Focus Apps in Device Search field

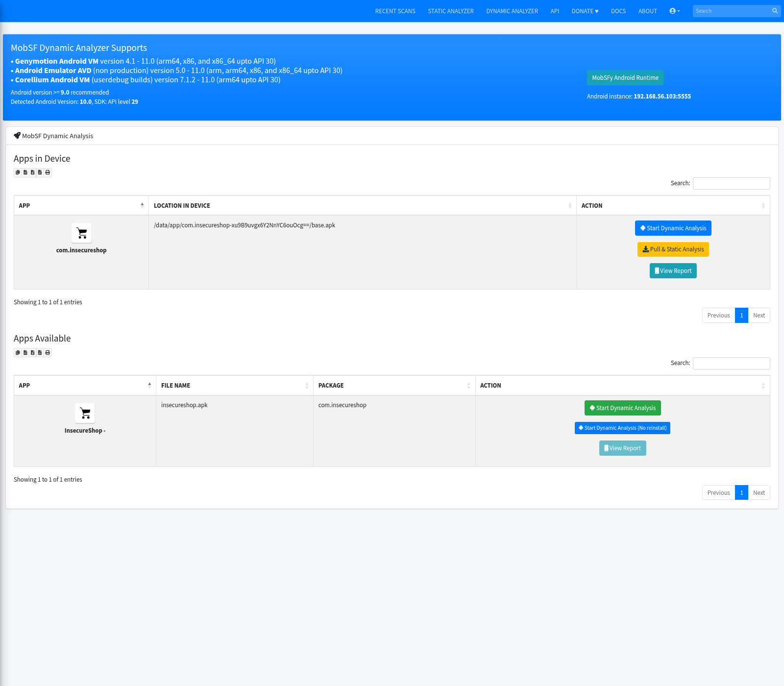click(x=732, y=183)
